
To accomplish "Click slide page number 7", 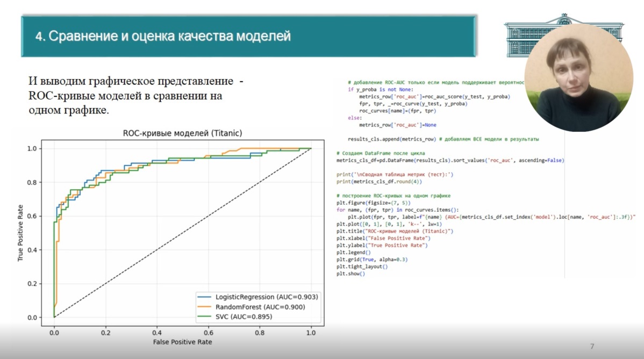I will point(592,346).
